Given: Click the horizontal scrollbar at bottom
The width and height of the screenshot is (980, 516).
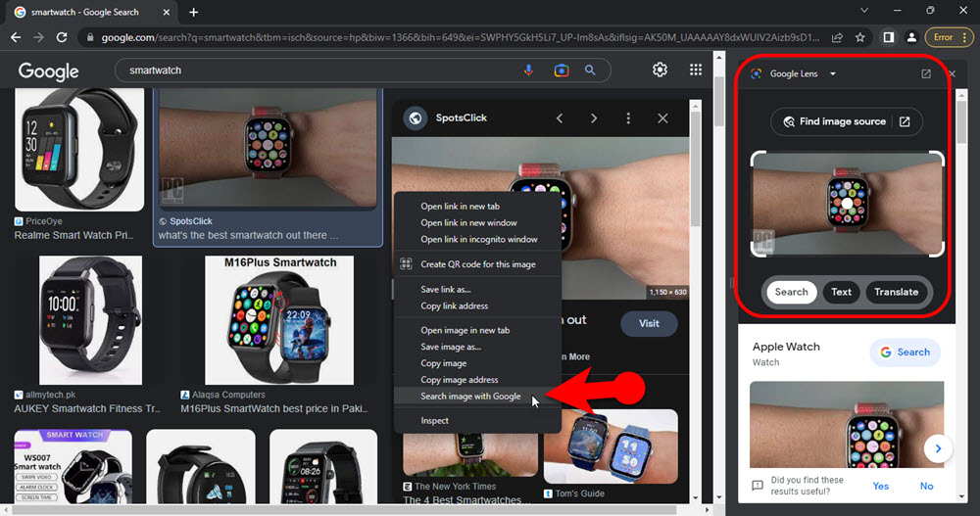Looking at the screenshot, I should (x=344, y=510).
